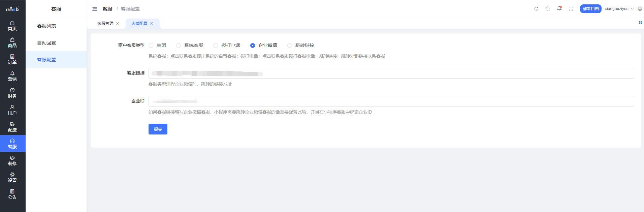Viewport: 644px width, 212px height.
Task: Select the 关闭 radio option
Action: [x=151, y=46]
